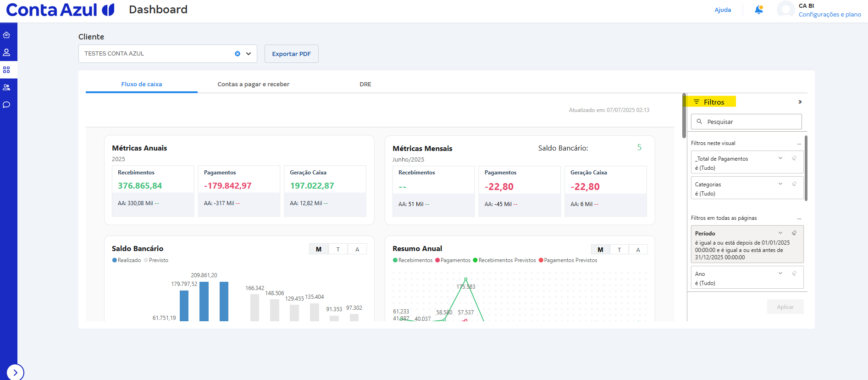Open the Cliente dropdown arrow
868x380 pixels.
point(249,54)
